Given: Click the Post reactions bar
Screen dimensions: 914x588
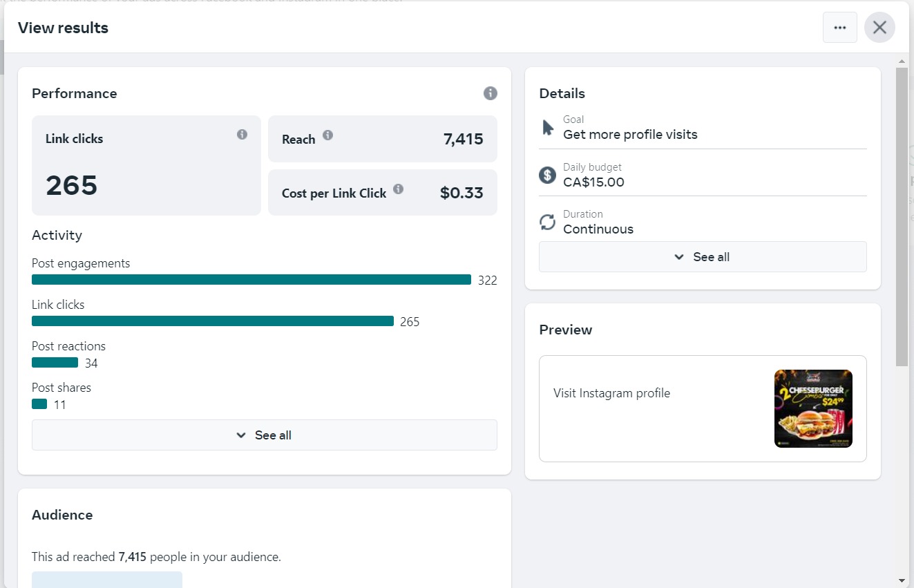Looking at the screenshot, I should pos(55,363).
